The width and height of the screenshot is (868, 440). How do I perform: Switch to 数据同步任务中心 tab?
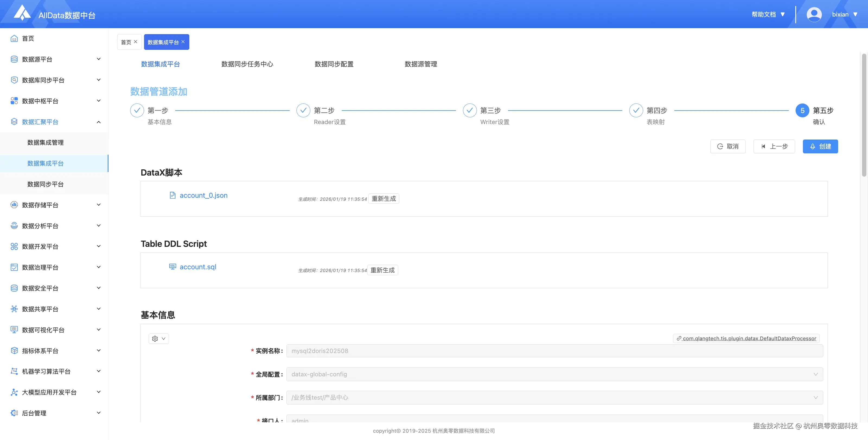(247, 64)
